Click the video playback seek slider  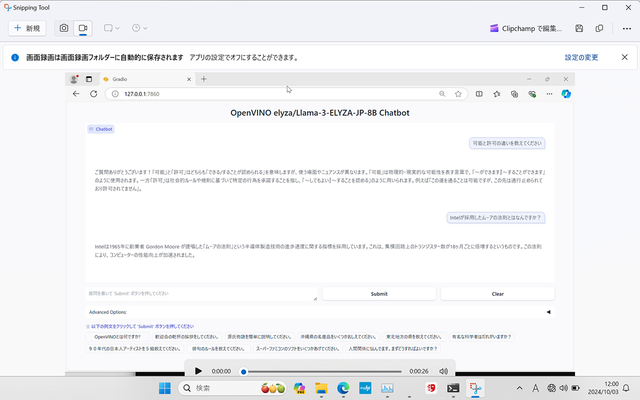pos(320,371)
